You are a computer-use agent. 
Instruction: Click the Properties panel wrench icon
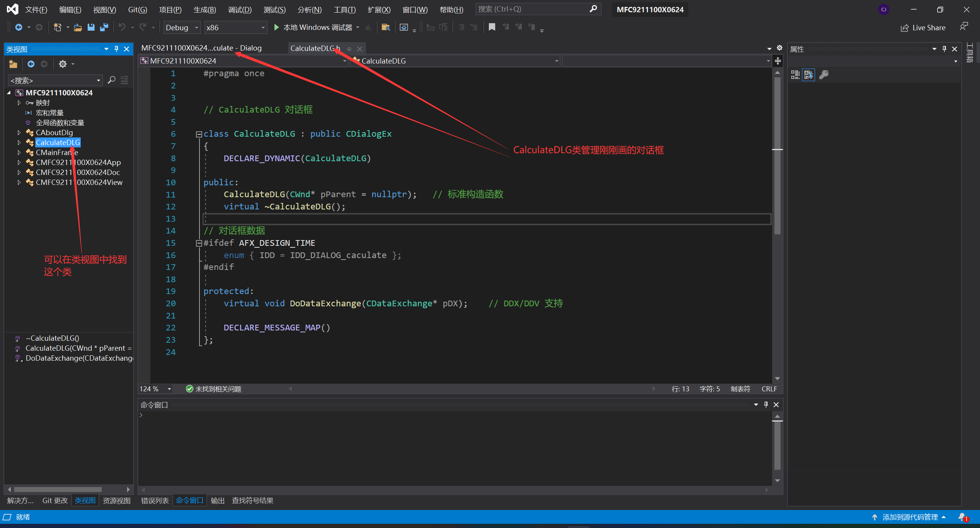pyautogui.click(x=824, y=74)
